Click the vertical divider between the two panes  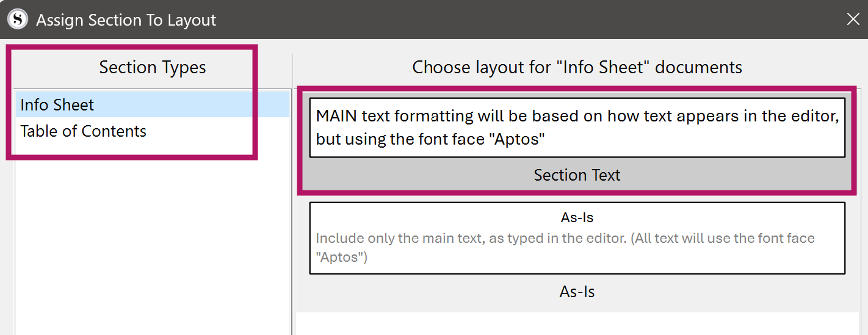click(x=292, y=194)
